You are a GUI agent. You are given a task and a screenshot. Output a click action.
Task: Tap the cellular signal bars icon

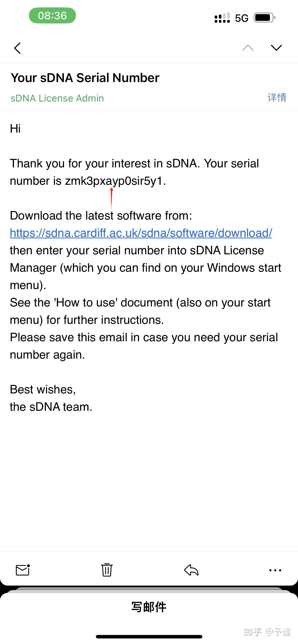coord(222,18)
